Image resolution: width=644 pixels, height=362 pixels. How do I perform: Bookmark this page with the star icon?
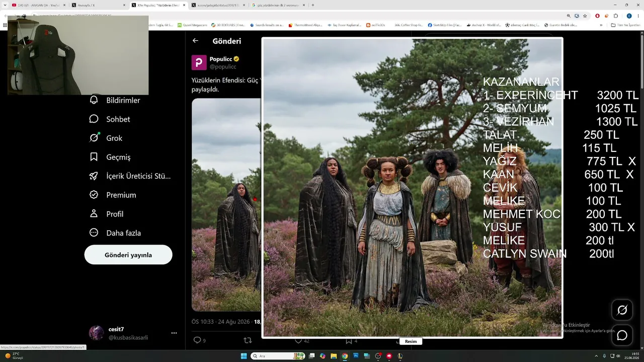coord(584,16)
